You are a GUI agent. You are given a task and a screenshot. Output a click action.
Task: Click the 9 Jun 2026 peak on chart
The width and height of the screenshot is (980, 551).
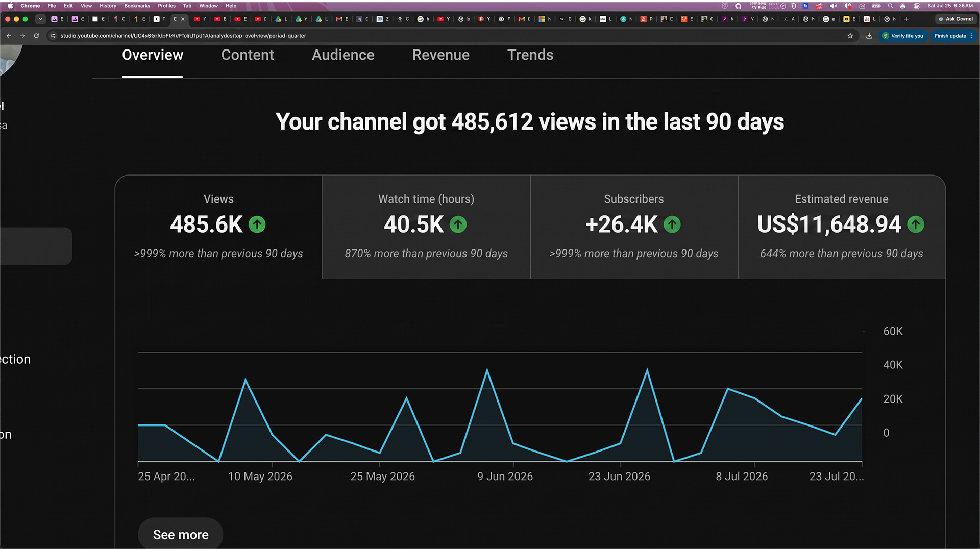(x=487, y=370)
